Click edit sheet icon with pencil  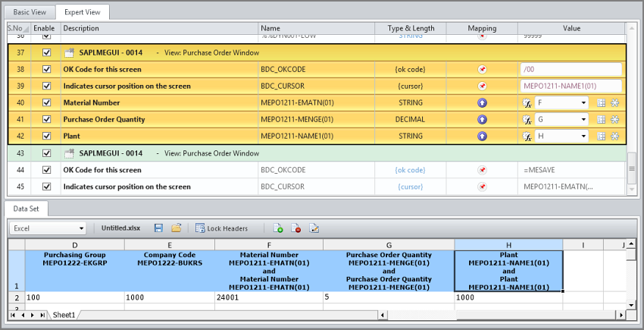coord(314,228)
